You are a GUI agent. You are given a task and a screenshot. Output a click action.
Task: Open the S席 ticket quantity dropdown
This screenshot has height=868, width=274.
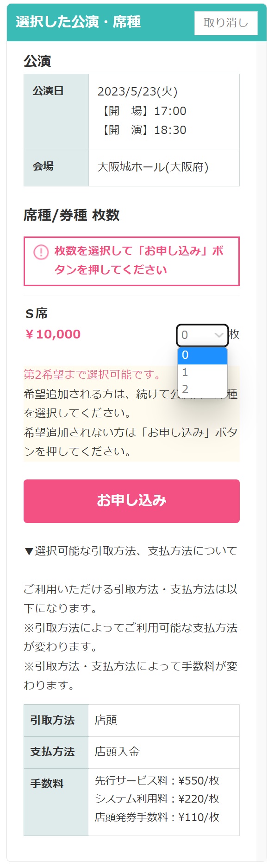click(x=203, y=335)
